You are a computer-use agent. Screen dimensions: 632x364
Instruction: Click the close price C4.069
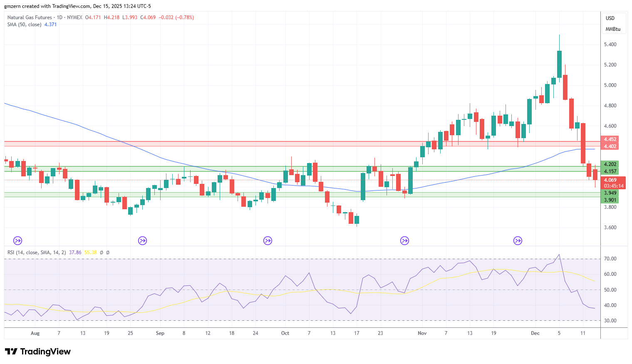click(x=148, y=17)
